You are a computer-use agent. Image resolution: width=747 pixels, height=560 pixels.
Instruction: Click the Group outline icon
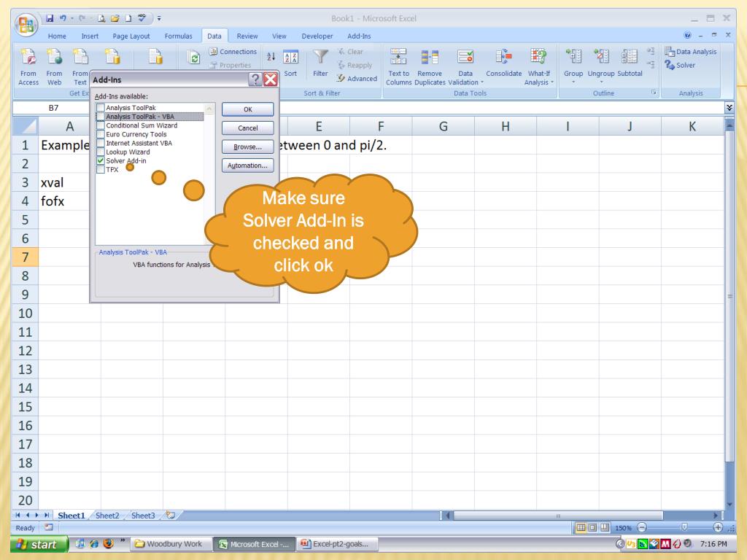(x=573, y=57)
